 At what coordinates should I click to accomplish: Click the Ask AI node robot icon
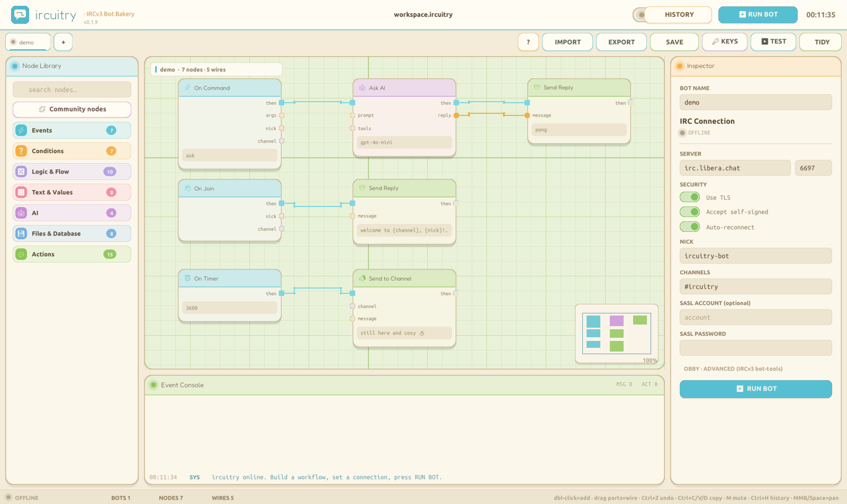click(x=362, y=88)
